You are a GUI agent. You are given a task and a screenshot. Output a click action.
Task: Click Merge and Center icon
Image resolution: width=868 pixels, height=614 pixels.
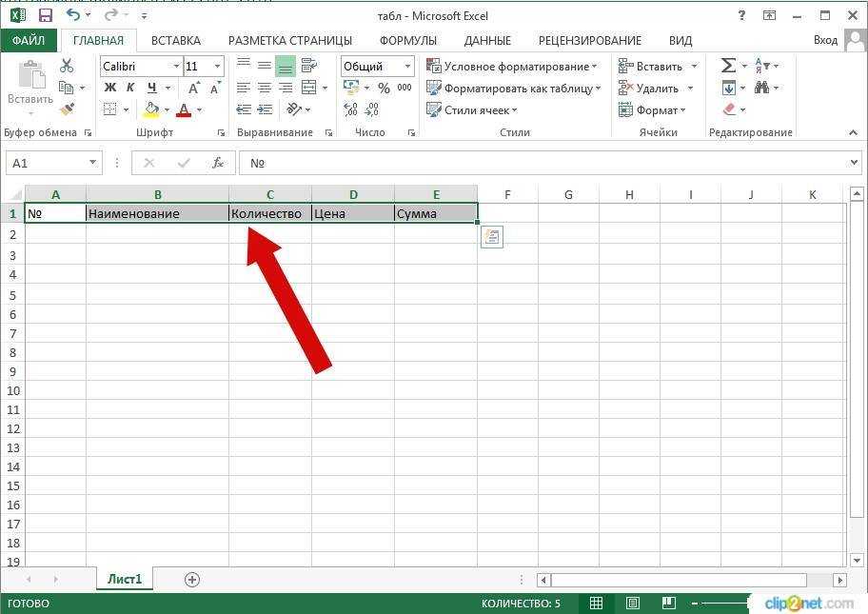pos(309,88)
